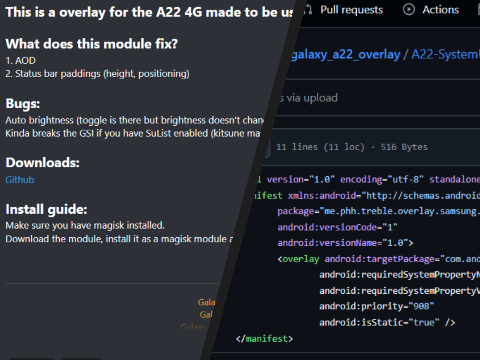Select the android:versionCode code line

337,227
